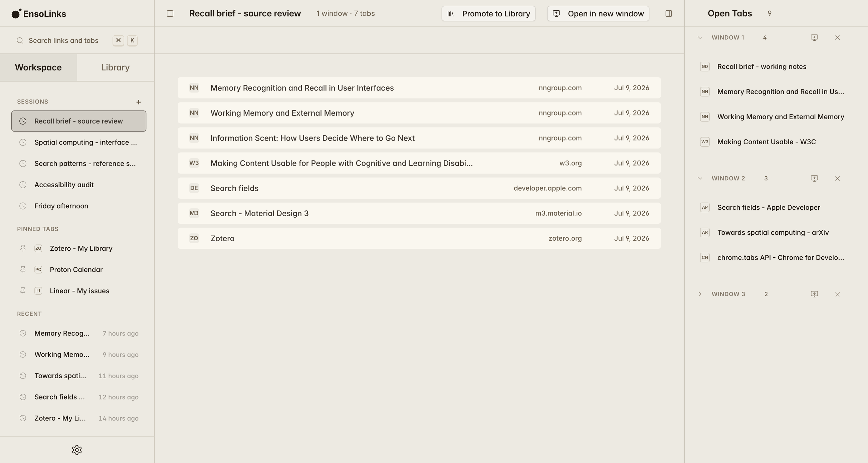The height and width of the screenshot is (463, 868).
Task: Save Window 2 as session icon
Action: [x=815, y=178]
